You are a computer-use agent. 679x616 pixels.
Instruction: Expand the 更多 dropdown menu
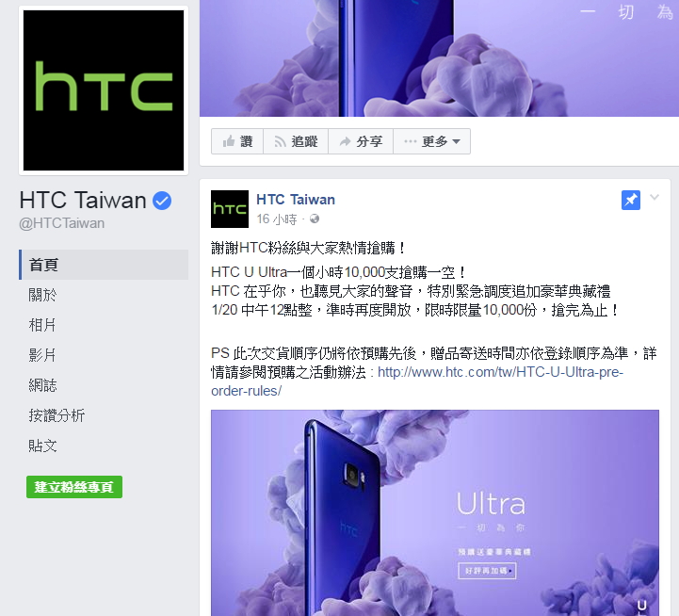431,141
